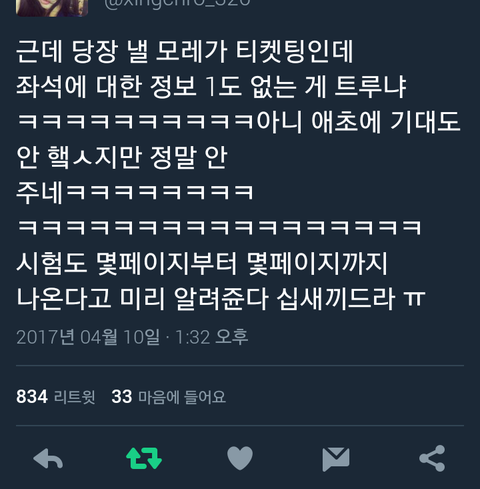Like the tweet with the heart icon
The width and height of the screenshot is (480, 489).
[x=240, y=458]
